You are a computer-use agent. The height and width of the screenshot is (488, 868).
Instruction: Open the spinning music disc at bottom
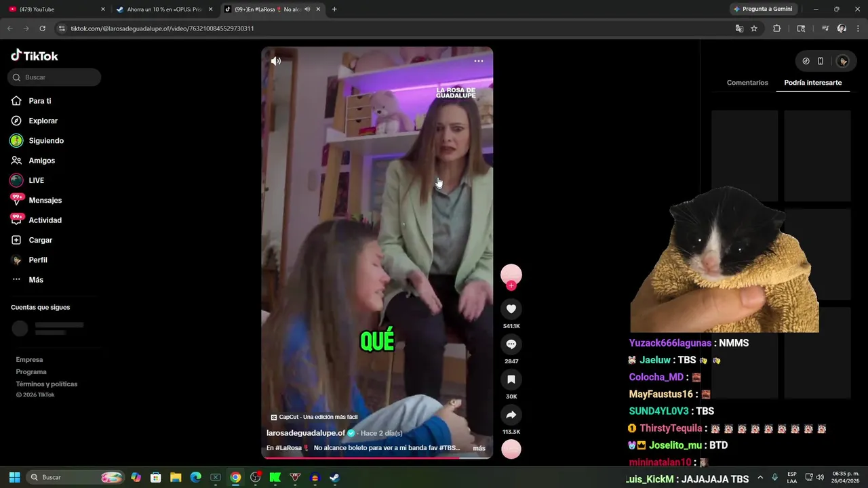pos(511,449)
